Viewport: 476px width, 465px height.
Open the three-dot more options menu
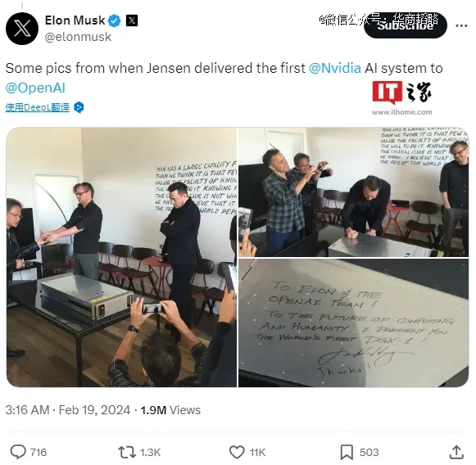click(461, 25)
